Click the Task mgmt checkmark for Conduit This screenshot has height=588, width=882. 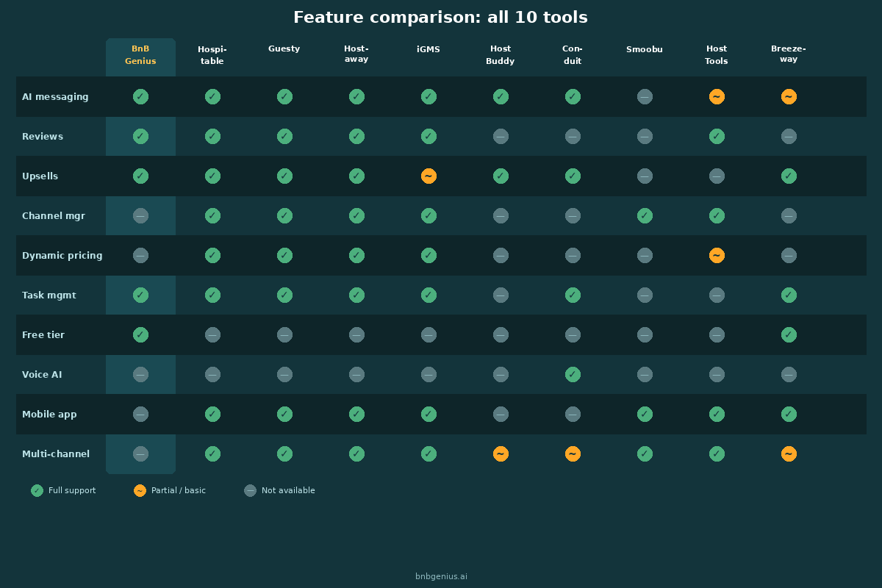coord(573,295)
